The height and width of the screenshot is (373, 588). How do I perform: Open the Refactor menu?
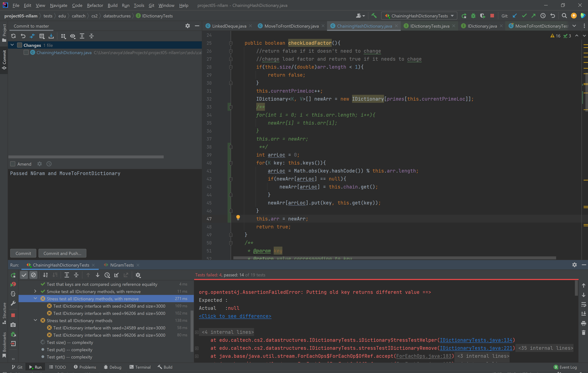pos(95,5)
